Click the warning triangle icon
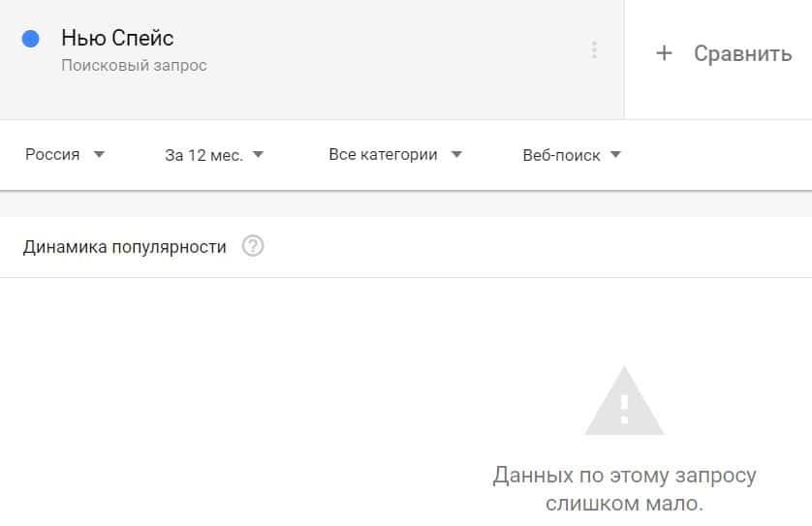812x526 pixels. pos(624,402)
